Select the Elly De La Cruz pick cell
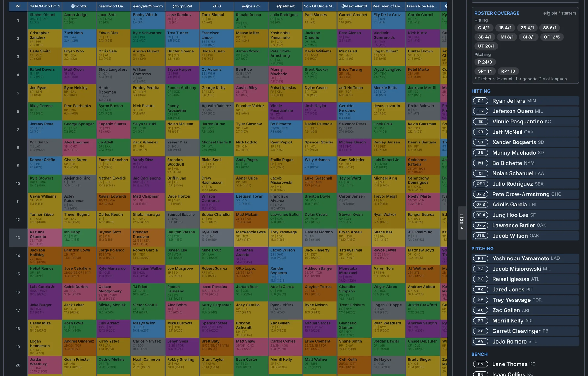 [x=389, y=20]
